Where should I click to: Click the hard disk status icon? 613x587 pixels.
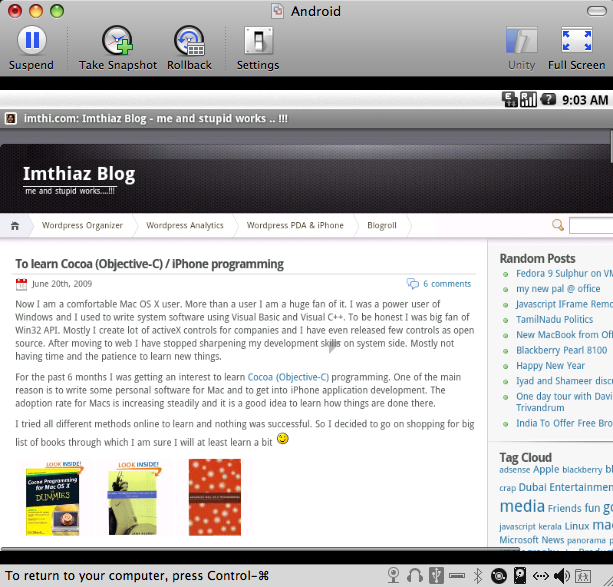pos(520,576)
